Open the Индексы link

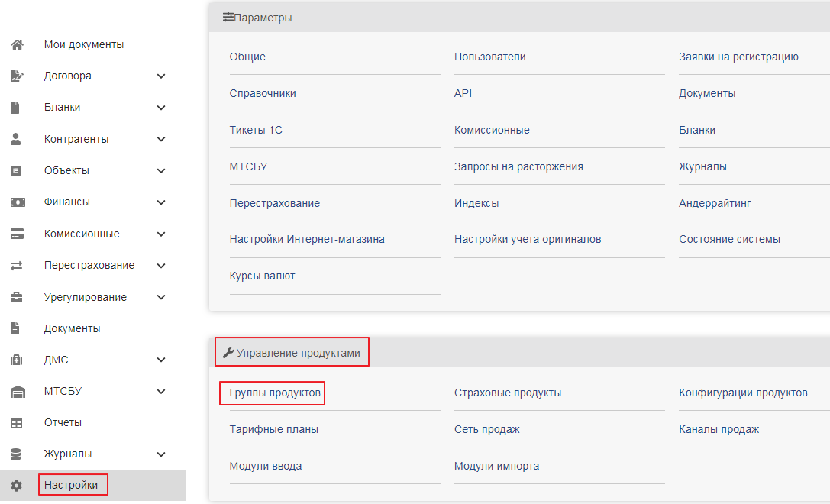[x=476, y=203]
